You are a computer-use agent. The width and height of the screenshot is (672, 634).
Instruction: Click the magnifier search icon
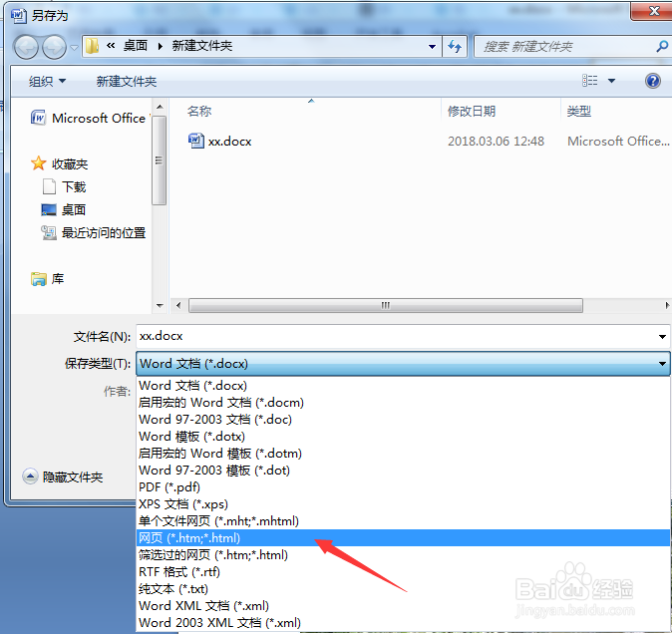pos(662,46)
